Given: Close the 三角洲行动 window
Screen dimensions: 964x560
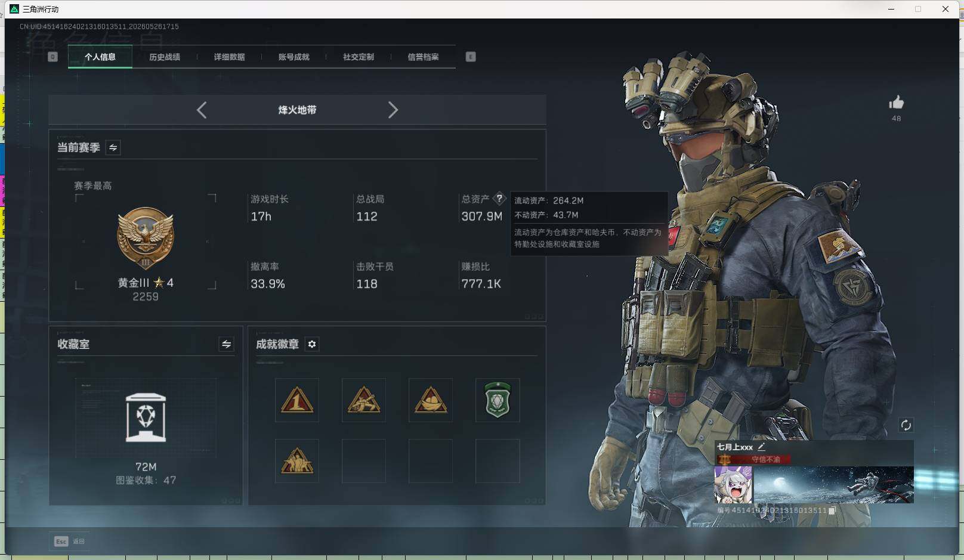Looking at the screenshot, I should tap(946, 9).
